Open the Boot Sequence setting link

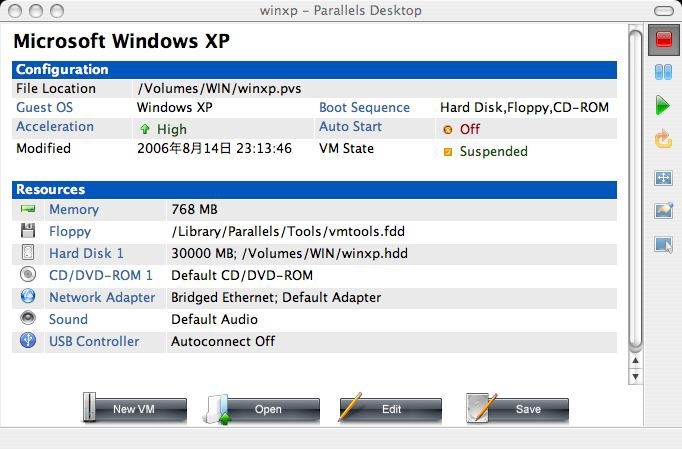pos(364,107)
